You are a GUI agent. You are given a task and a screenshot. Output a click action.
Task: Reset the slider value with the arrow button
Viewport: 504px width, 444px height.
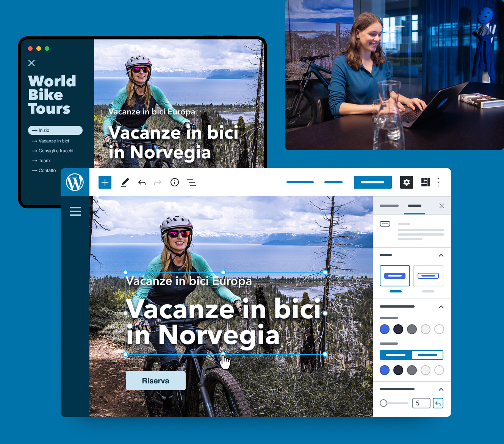point(438,403)
